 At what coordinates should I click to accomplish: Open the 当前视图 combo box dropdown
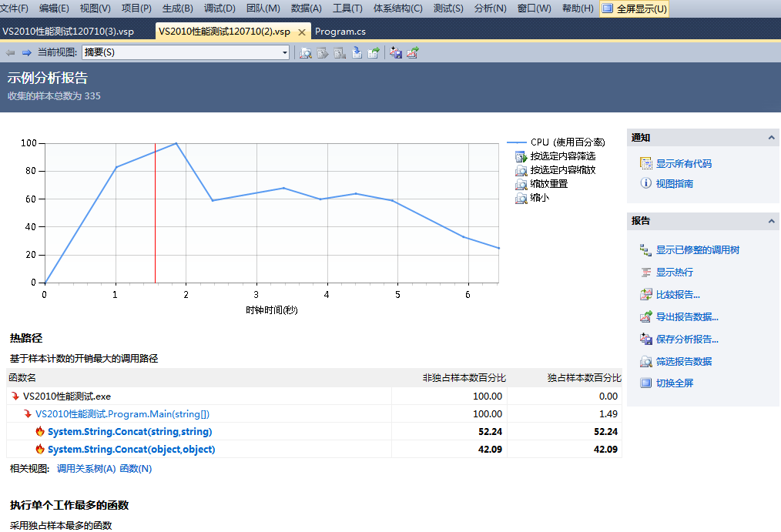click(x=285, y=52)
